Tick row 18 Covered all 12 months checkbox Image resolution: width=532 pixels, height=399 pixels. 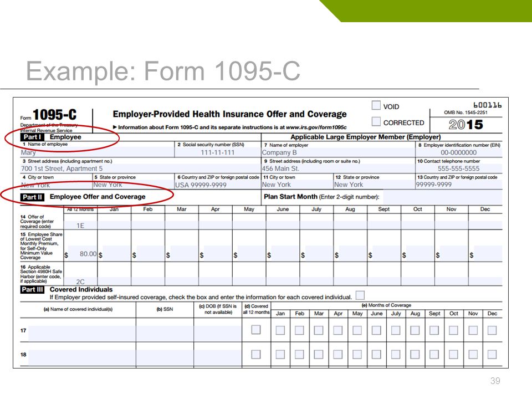[256, 354]
